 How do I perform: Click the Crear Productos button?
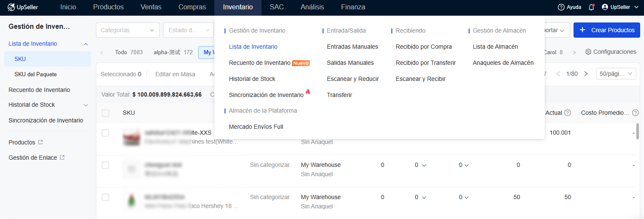[606, 30]
